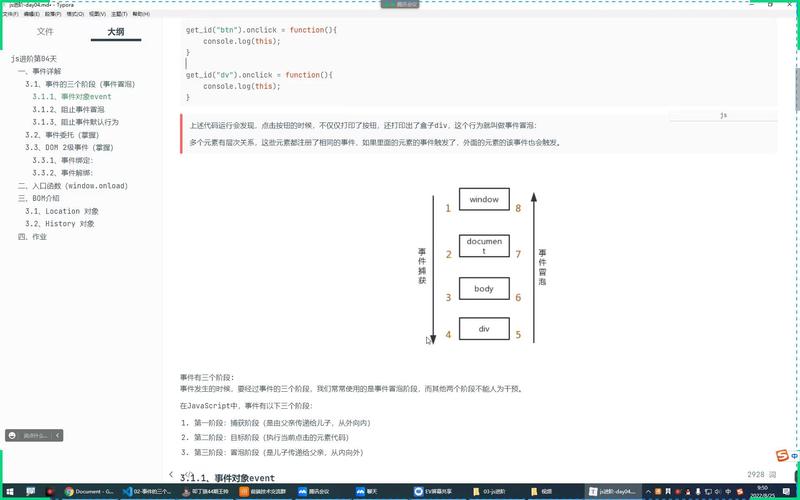This screenshot has width=800, height=500.
Task: Open Chrome Document window in taskbar
Action: 89,491
